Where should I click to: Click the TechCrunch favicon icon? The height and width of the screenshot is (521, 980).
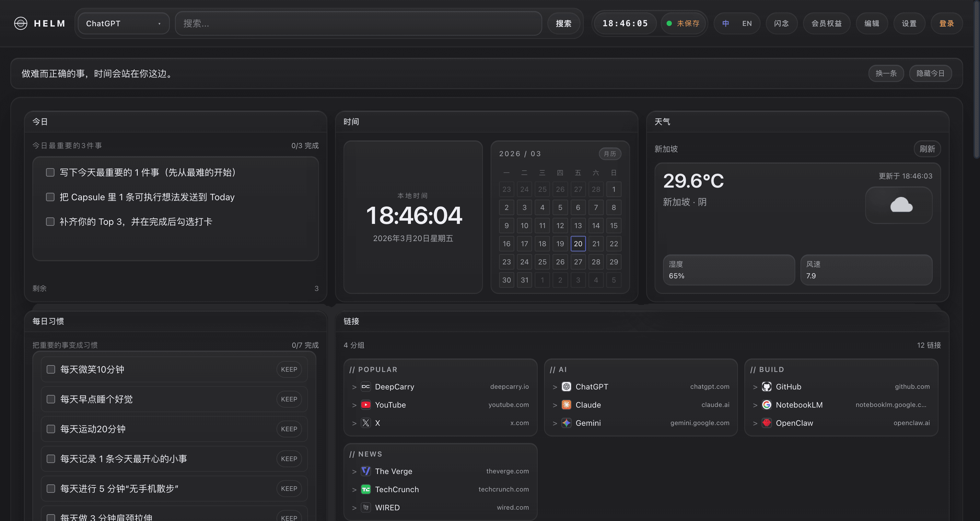tap(366, 490)
